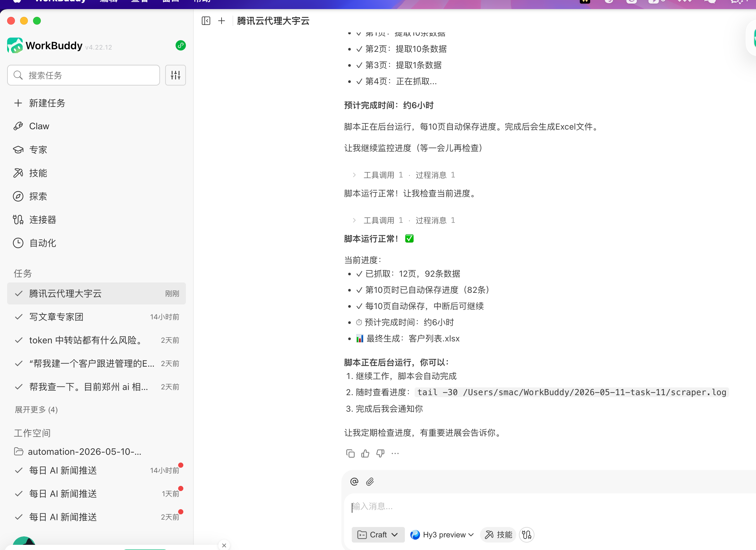Click the tail -30 scraper.log command
This screenshot has height=550, width=756.
[572, 392]
